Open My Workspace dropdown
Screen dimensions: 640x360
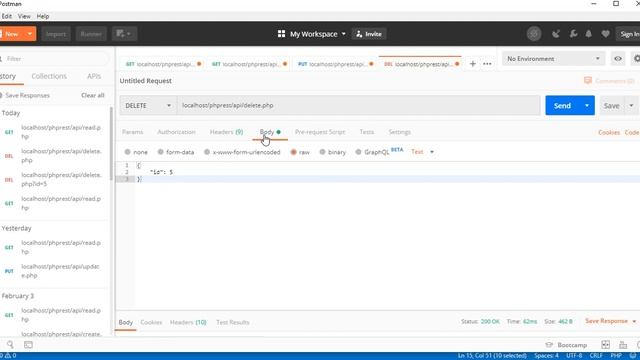pos(318,34)
